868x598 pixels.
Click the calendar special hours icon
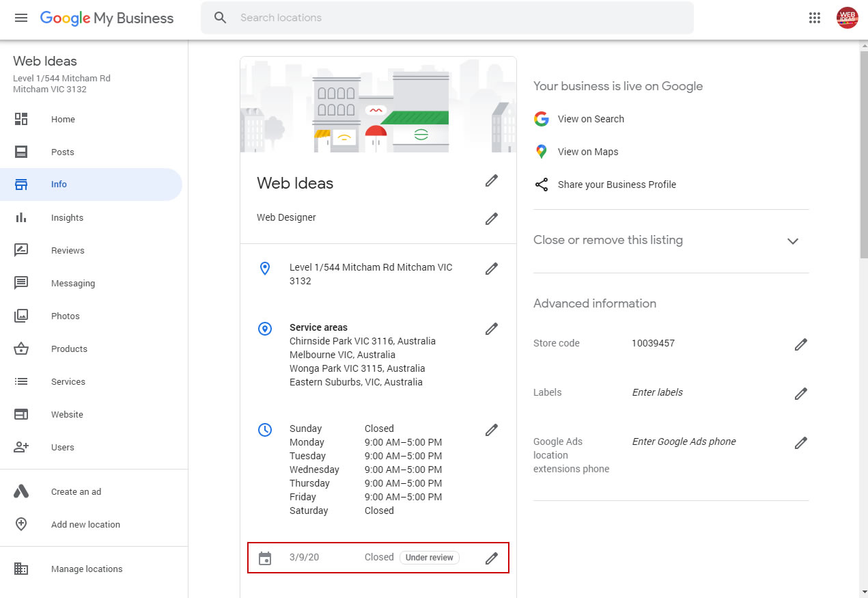coord(265,558)
